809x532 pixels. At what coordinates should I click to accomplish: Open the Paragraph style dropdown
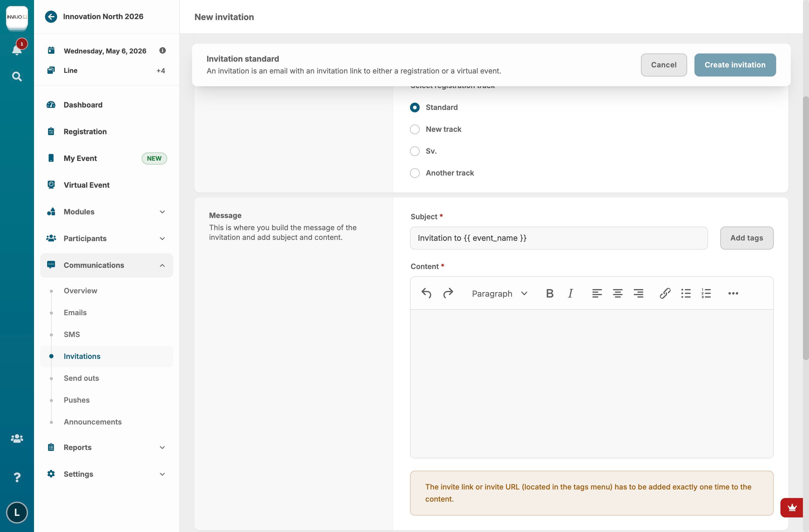pos(499,294)
